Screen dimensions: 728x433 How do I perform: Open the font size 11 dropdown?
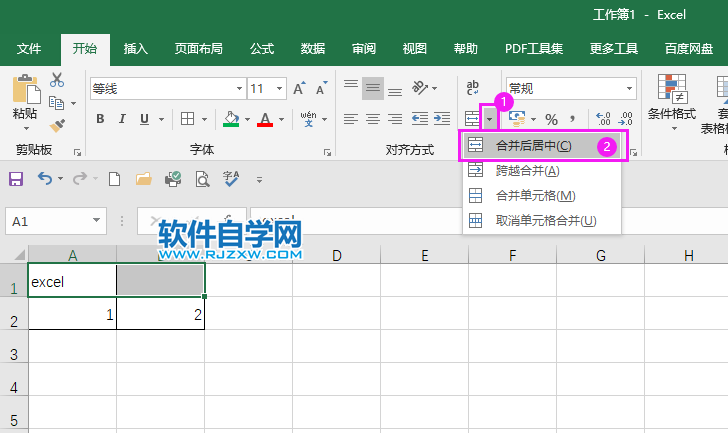[280, 88]
